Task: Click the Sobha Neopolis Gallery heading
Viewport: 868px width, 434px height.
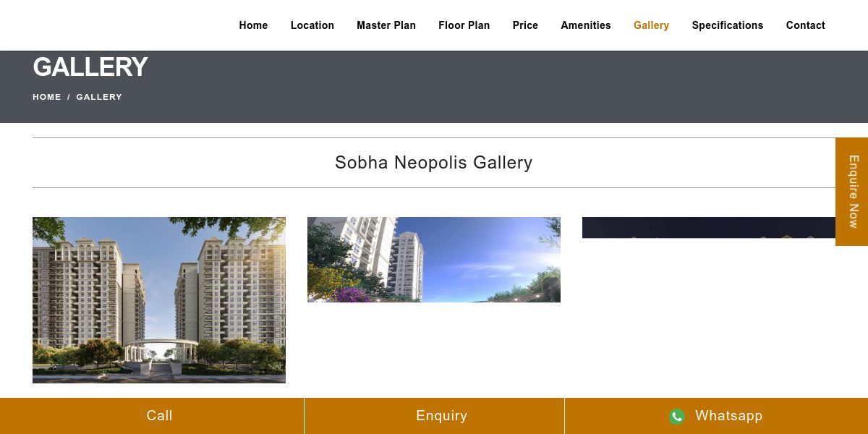Action: tap(434, 163)
